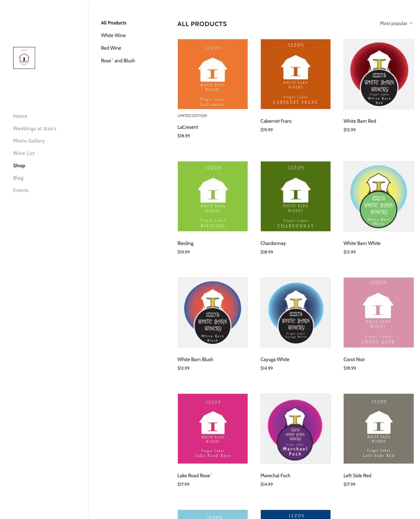Click the White Barn White product title
420x519 pixels.
(362, 243)
